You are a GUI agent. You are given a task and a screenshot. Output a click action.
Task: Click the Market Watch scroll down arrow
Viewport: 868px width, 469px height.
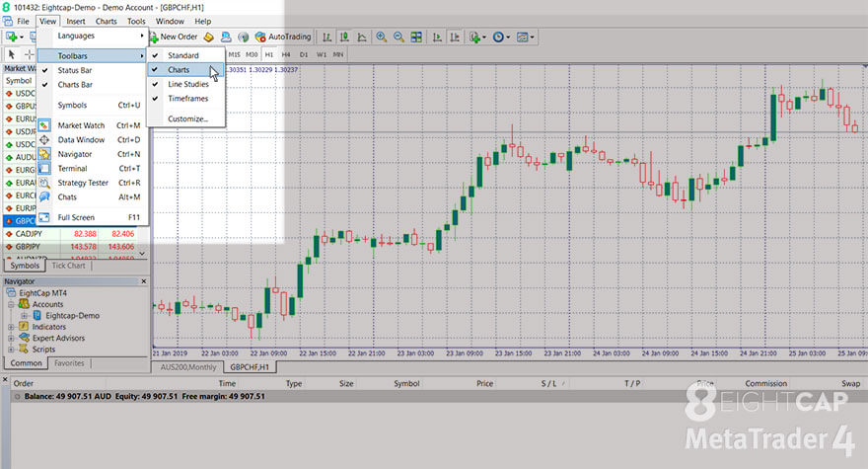coord(142,254)
